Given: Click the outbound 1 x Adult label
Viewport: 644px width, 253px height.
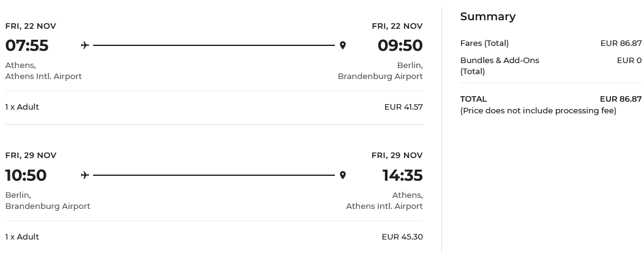Looking at the screenshot, I should coord(22,107).
